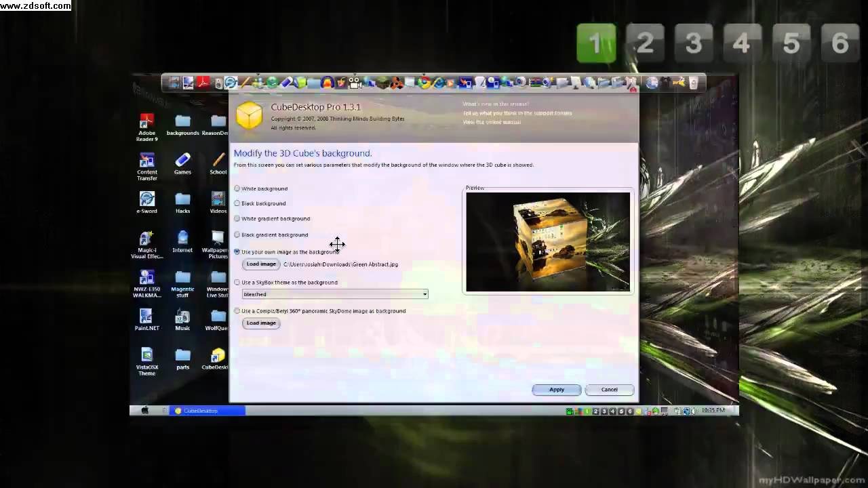Open the Hacks folder on desktop
This screenshot has height=488, width=868.
tap(182, 203)
